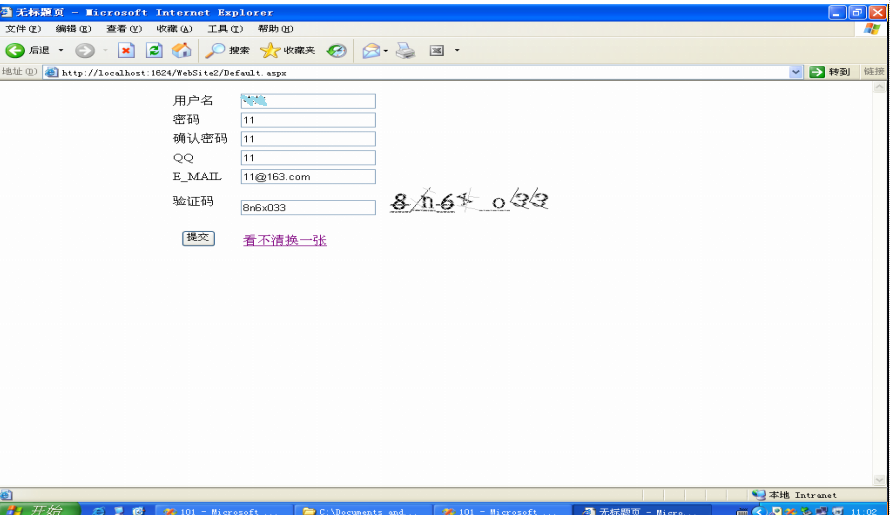Refresh the page using toolbar icon
This screenshot has height=515, width=890.
coord(154,51)
